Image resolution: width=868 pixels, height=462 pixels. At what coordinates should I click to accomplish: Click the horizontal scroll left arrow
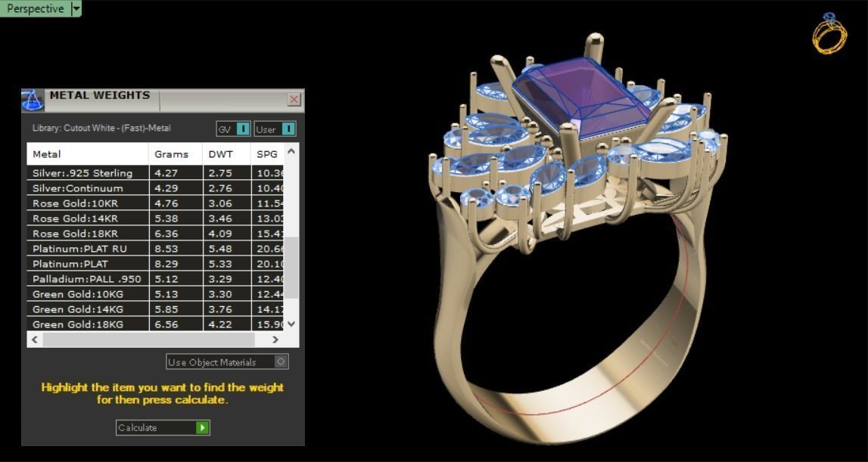click(35, 340)
